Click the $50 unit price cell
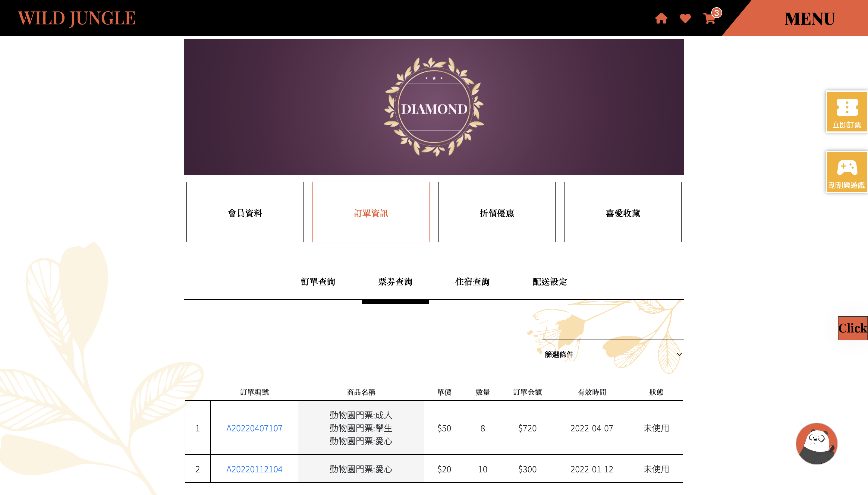Image resolution: width=868 pixels, height=495 pixels. [x=444, y=428]
